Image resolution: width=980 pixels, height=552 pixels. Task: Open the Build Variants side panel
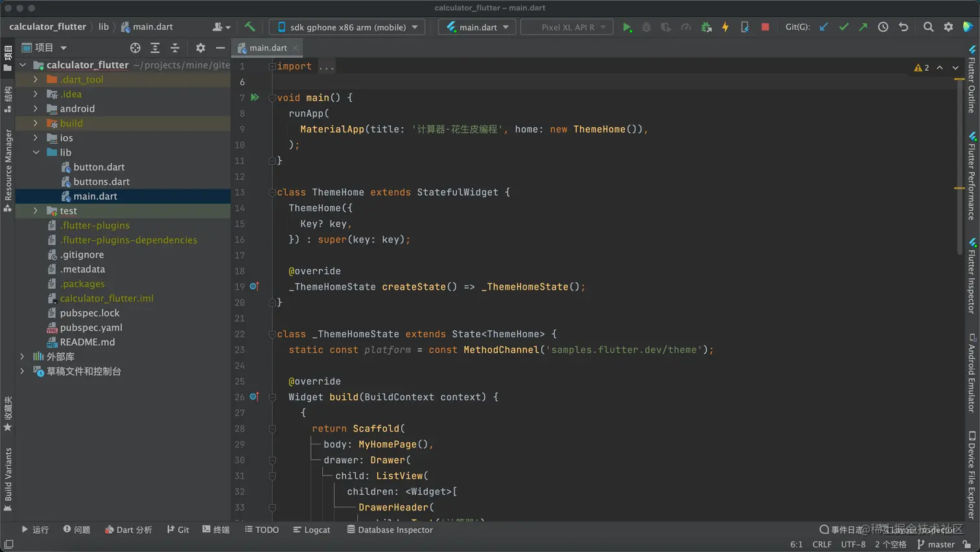(8, 479)
